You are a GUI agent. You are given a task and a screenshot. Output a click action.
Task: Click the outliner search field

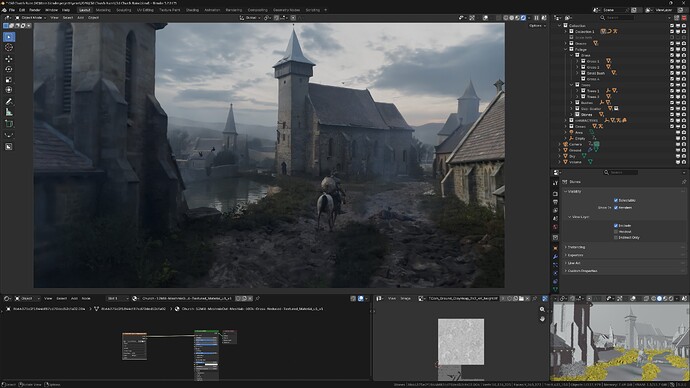618,18
